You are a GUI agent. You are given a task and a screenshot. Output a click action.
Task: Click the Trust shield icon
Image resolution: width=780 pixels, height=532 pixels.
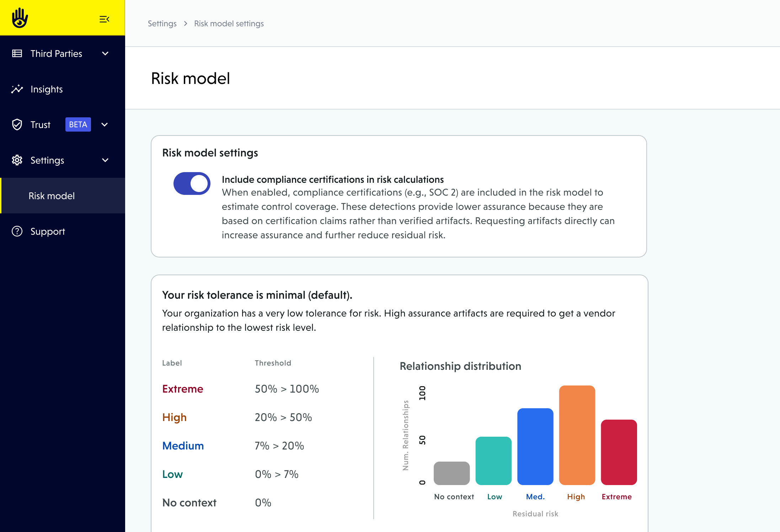tap(17, 124)
